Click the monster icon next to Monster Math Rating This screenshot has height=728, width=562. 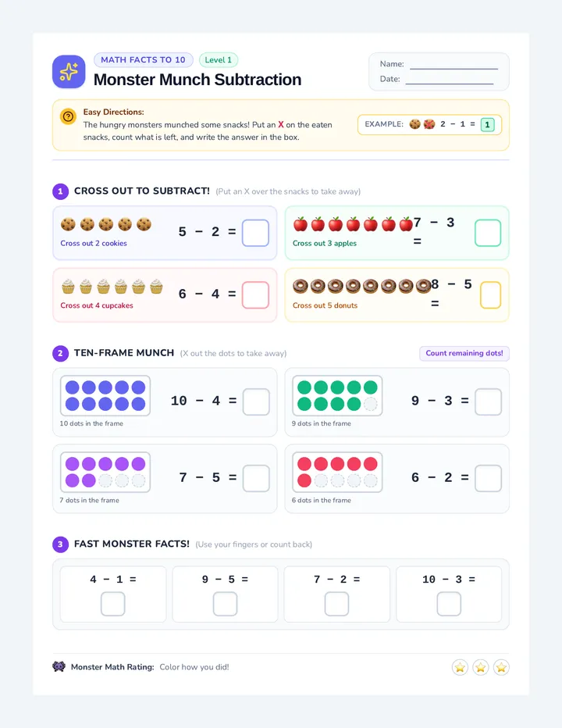click(59, 667)
